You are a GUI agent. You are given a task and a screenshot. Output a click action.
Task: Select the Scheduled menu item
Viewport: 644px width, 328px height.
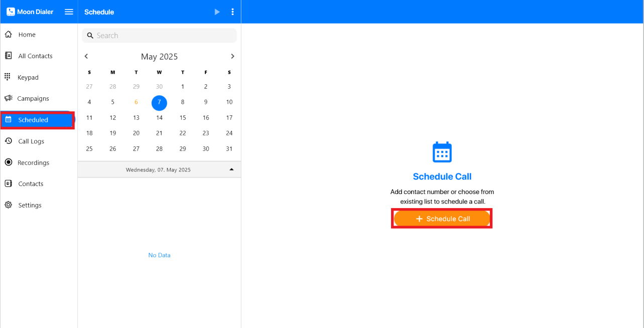pyautogui.click(x=33, y=120)
